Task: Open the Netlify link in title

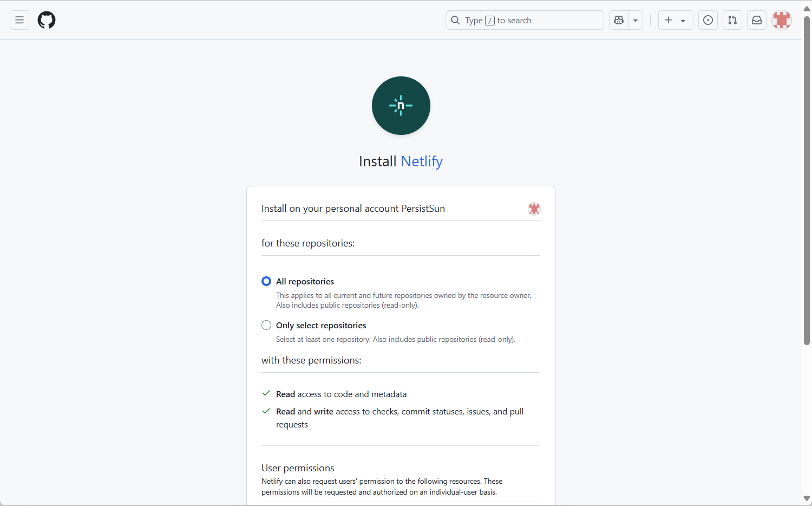Action: coord(422,161)
